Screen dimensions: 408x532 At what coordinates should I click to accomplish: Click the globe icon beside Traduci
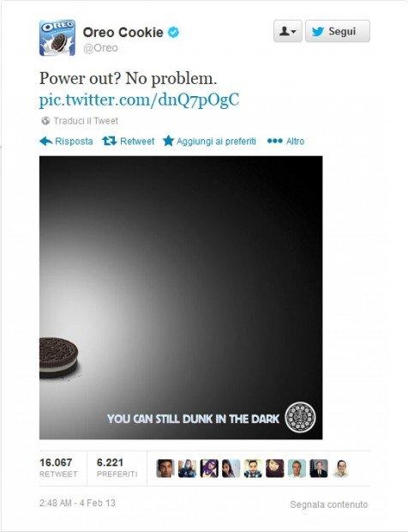click(45, 121)
